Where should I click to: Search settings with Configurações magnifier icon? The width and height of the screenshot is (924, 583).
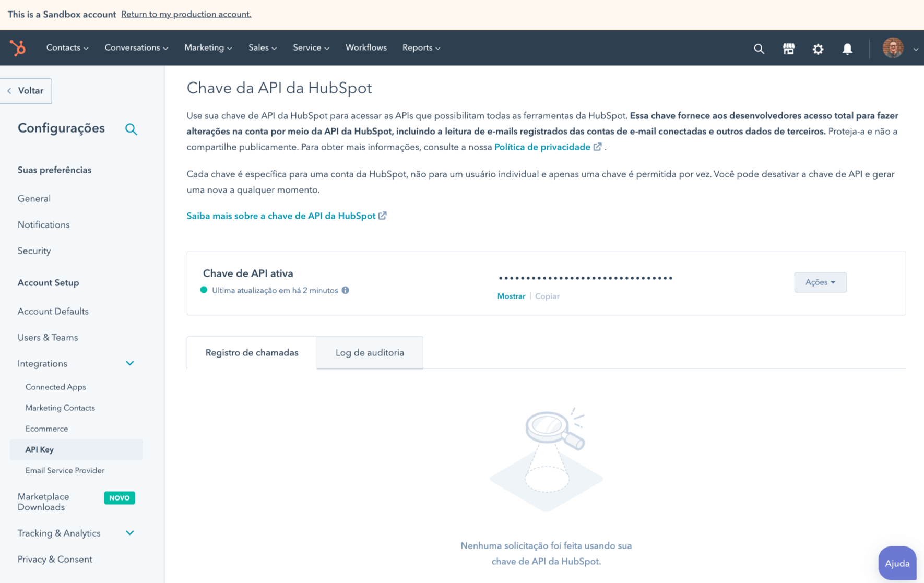click(131, 129)
